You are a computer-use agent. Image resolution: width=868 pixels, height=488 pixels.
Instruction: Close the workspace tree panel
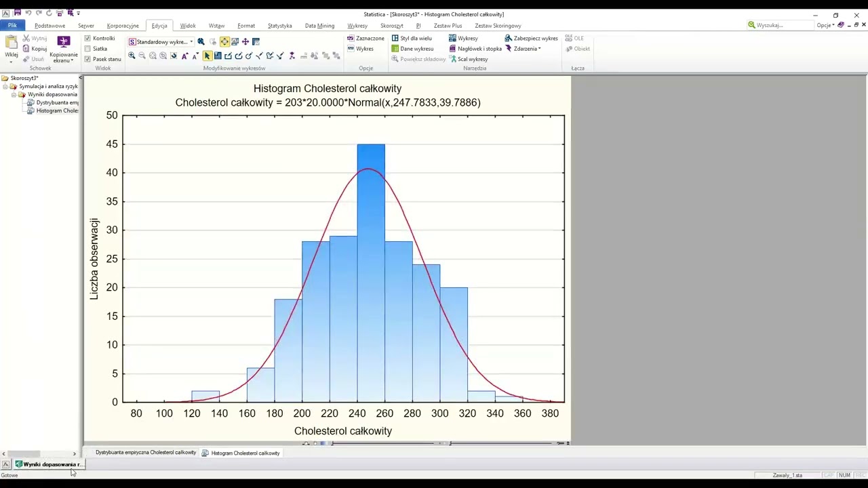tap(80, 78)
